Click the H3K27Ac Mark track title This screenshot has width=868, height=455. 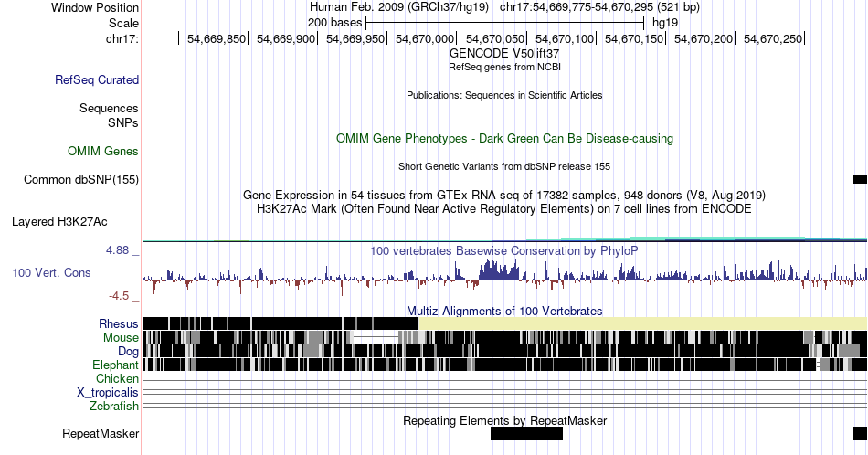[x=504, y=209]
